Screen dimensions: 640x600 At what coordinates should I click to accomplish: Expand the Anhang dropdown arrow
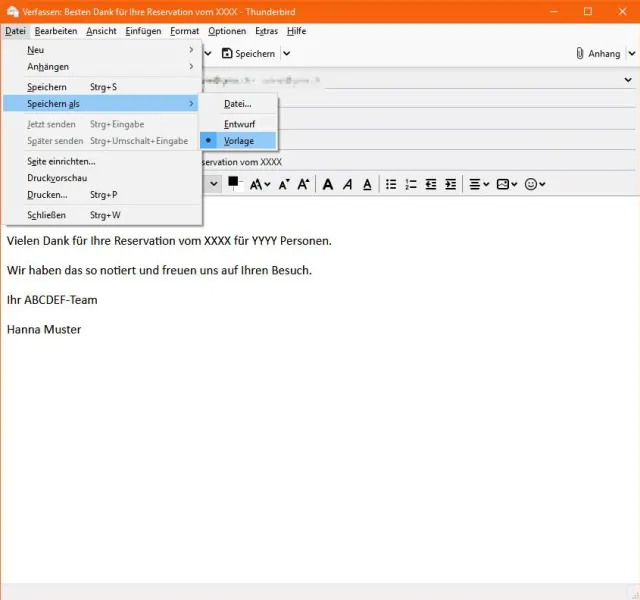click(629, 54)
